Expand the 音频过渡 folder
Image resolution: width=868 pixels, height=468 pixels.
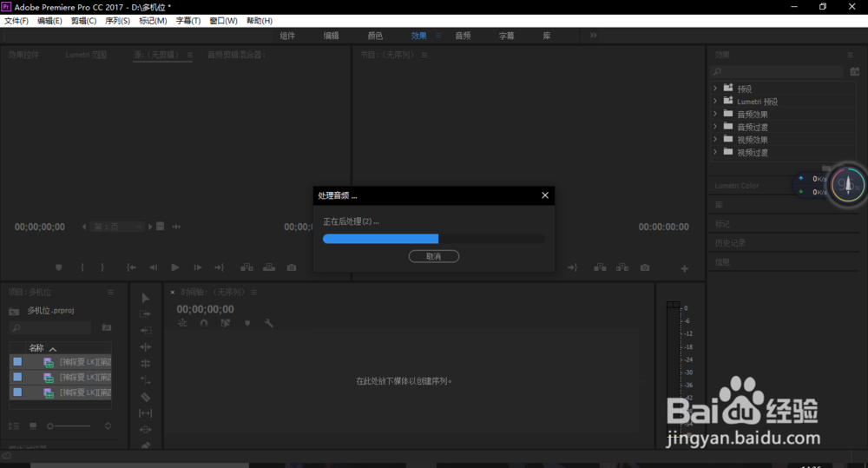point(715,126)
